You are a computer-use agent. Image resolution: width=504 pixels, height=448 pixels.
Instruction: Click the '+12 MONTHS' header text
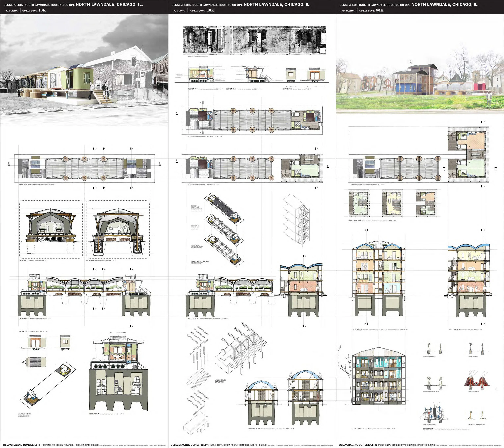[x=11, y=11]
